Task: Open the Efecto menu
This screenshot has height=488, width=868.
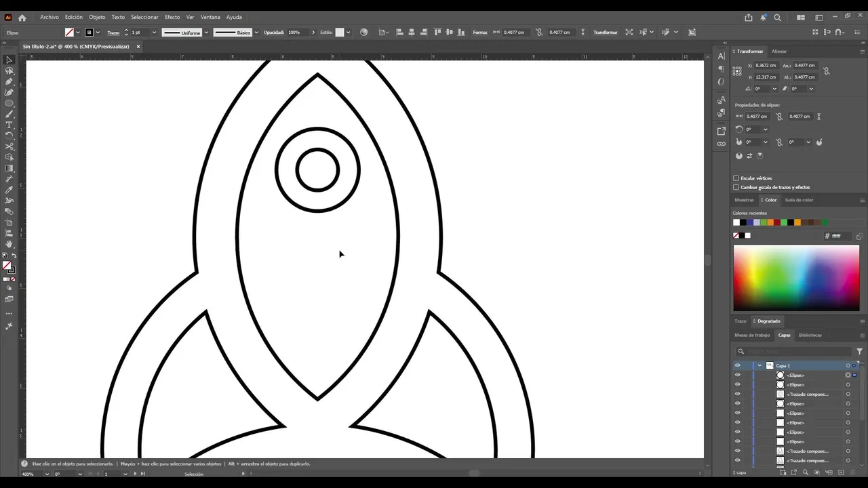Action: point(172,17)
